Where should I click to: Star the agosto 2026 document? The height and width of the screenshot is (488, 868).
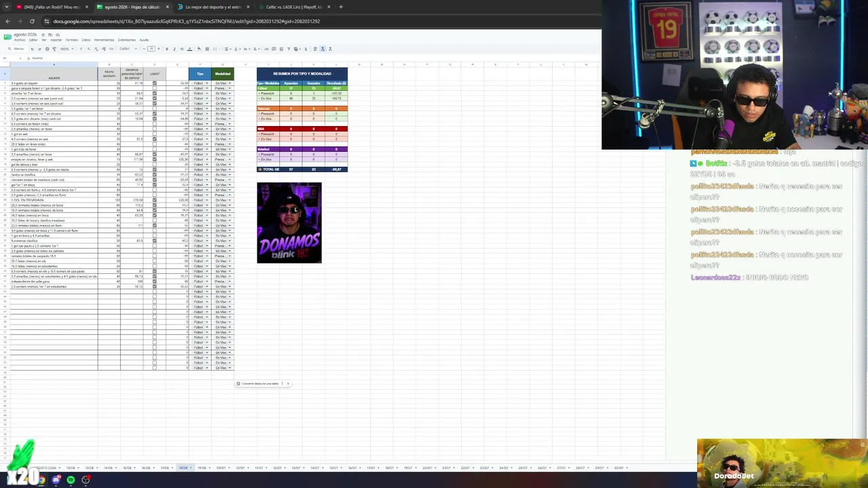pos(43,35)
